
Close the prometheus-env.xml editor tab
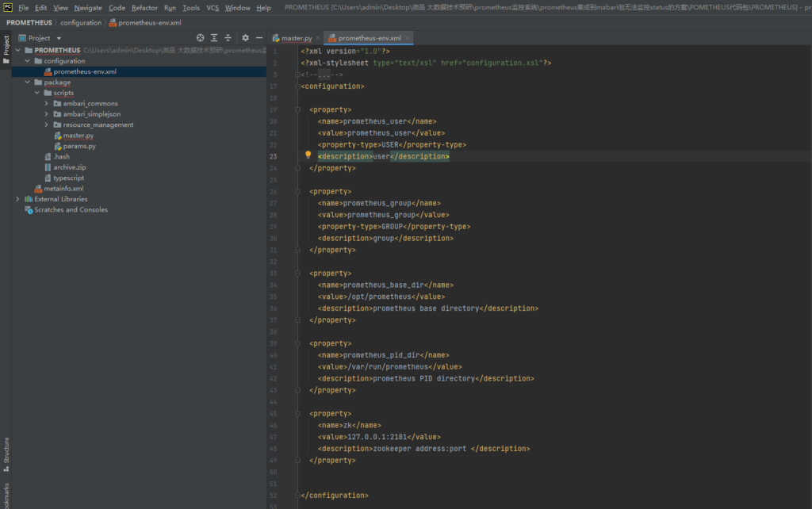407,38
